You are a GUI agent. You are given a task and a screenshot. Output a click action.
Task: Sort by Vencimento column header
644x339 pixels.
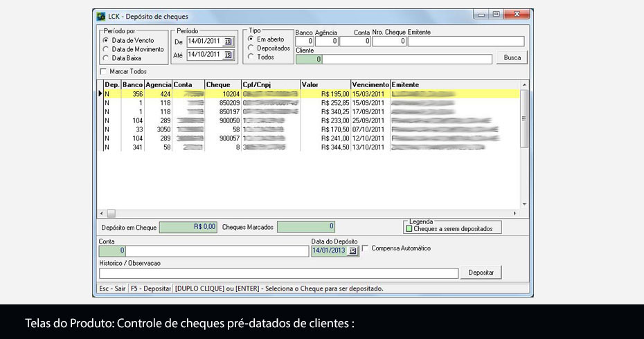[370, 85]
